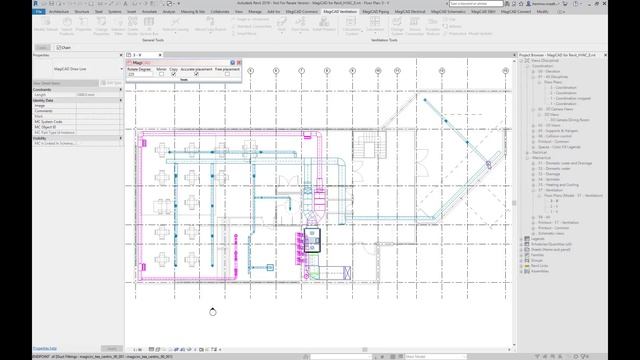The width and height of the screenshot is (640, 360).
Task: Expand the Sheets node in Project Browser
Action: 521,249
